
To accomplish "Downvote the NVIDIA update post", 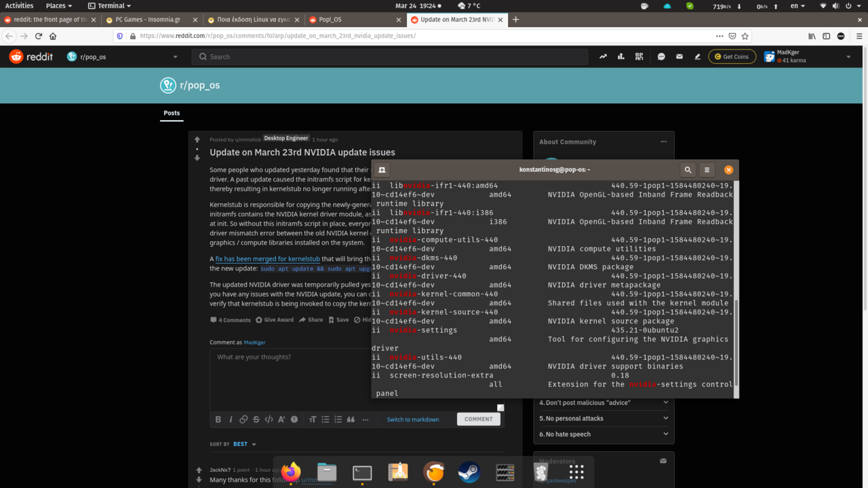I will point(197,158).
